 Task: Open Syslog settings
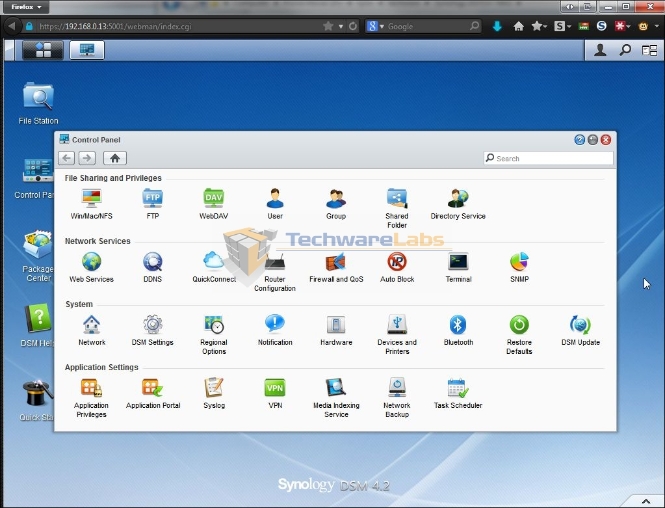[213, 394]
